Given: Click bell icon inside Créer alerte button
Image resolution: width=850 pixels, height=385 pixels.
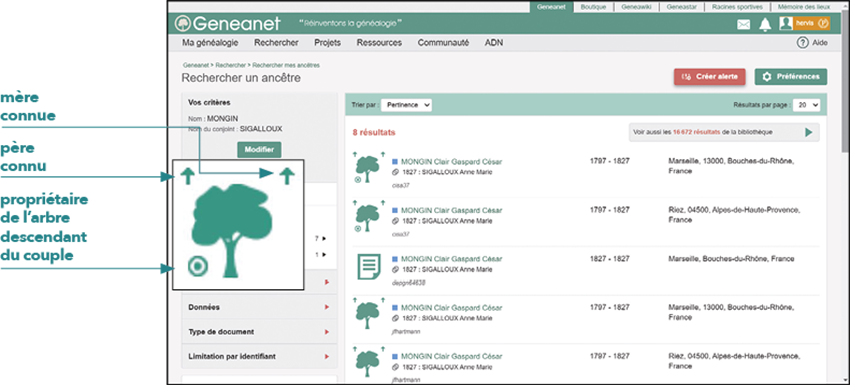Looking at the screenshot, I should 686,76.
